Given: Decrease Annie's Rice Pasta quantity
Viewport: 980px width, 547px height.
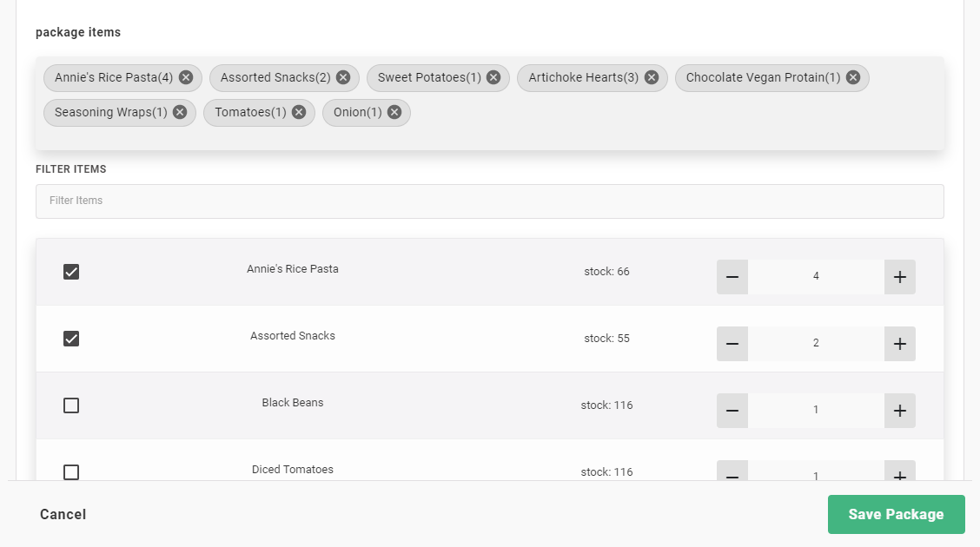Looking at the screenshot, I should click(x=732, y=277).
